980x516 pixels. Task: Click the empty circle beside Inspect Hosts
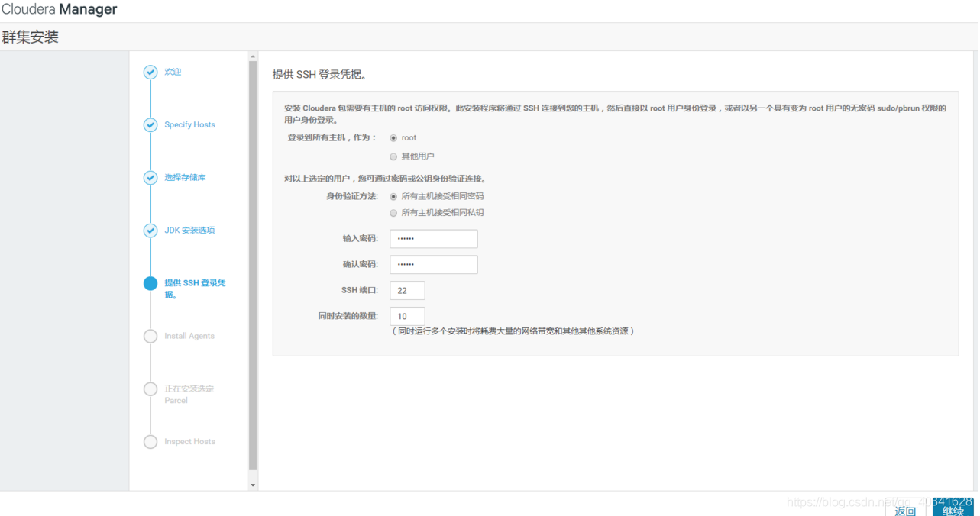[x=150, y=442]
